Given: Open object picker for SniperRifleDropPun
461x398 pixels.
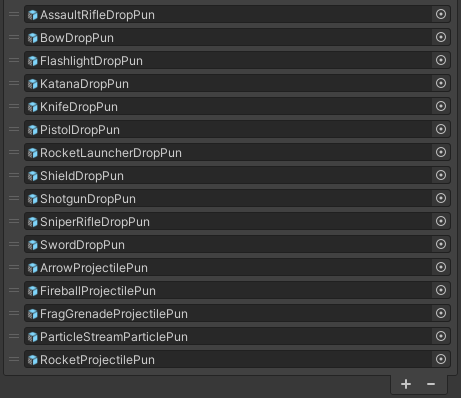Looking at the screenshot, I should [x=441, y=221].
